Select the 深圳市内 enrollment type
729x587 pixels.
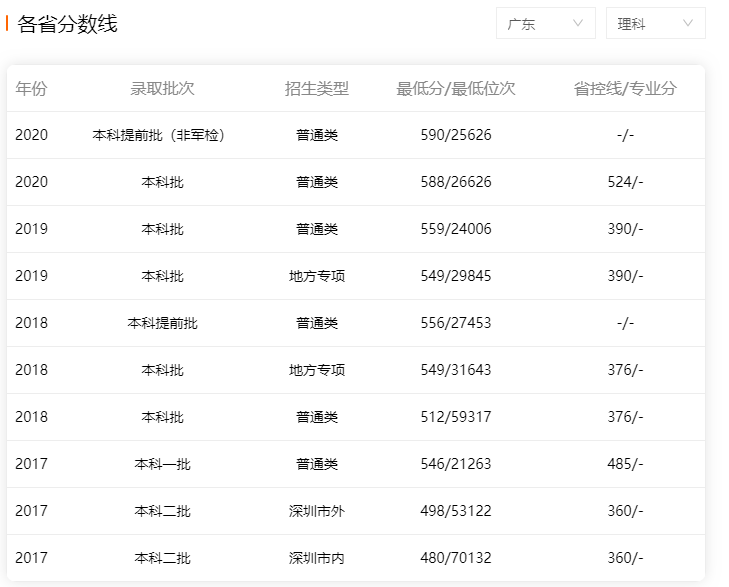(x=317, y=558)
